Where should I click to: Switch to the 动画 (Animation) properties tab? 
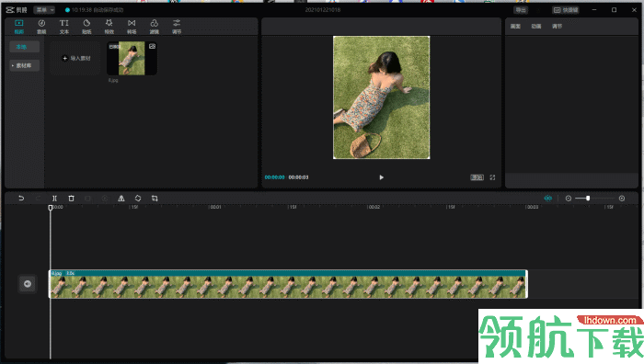536,27
